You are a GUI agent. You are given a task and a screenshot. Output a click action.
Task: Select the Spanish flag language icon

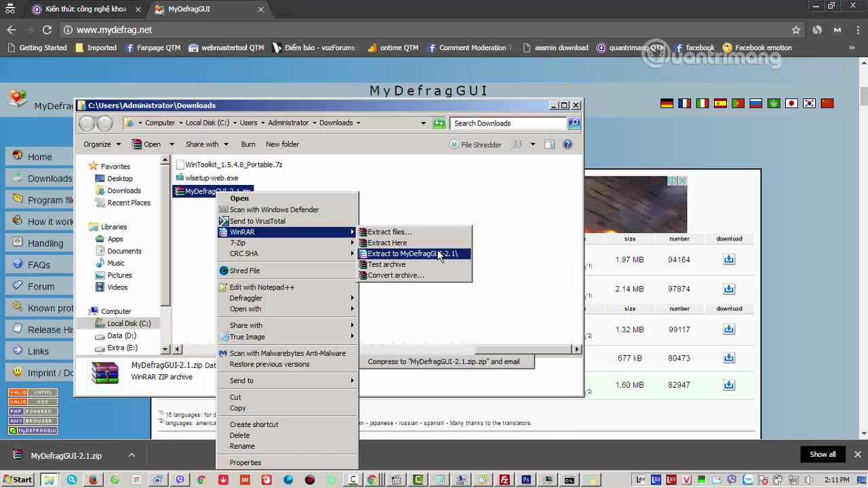(x=720, y=103)
